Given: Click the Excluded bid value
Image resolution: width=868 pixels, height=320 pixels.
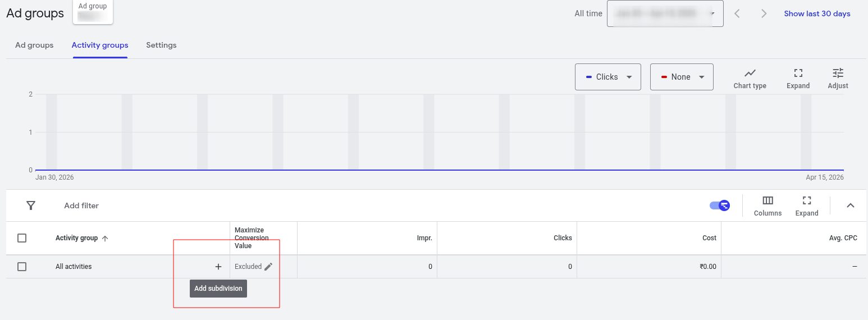Looking at the screenshot, I should pos(248,267).
